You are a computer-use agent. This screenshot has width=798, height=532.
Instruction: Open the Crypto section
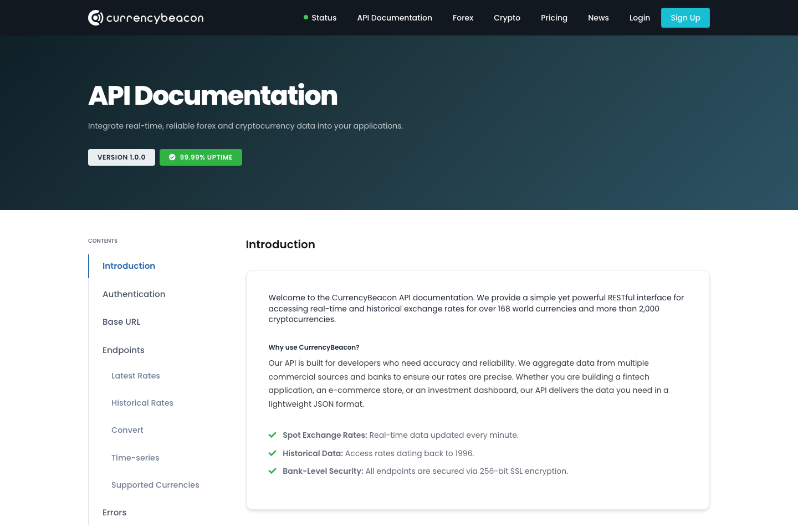coord(507,17)
